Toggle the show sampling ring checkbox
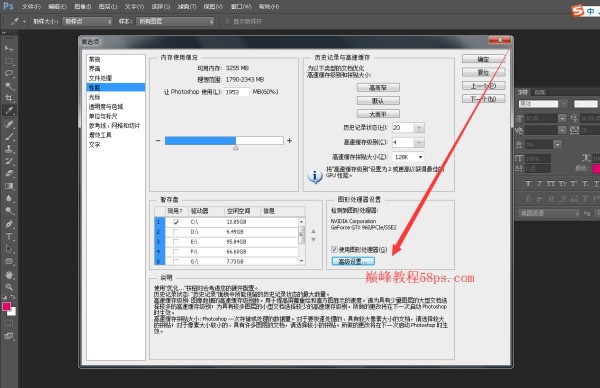Viewport: 600px width, 388px height. pyautogui.click(x=228, y=21)
